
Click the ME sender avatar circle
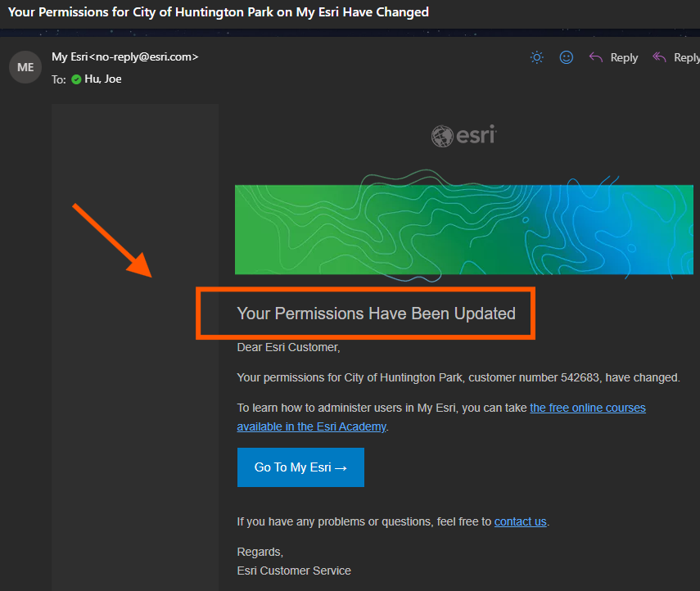pos(25,67)
